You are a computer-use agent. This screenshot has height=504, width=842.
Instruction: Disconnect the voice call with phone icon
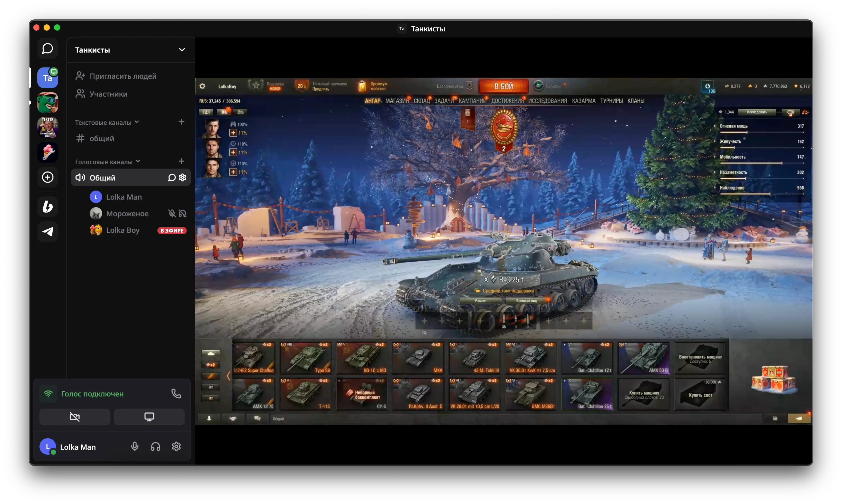coord(176,394)
